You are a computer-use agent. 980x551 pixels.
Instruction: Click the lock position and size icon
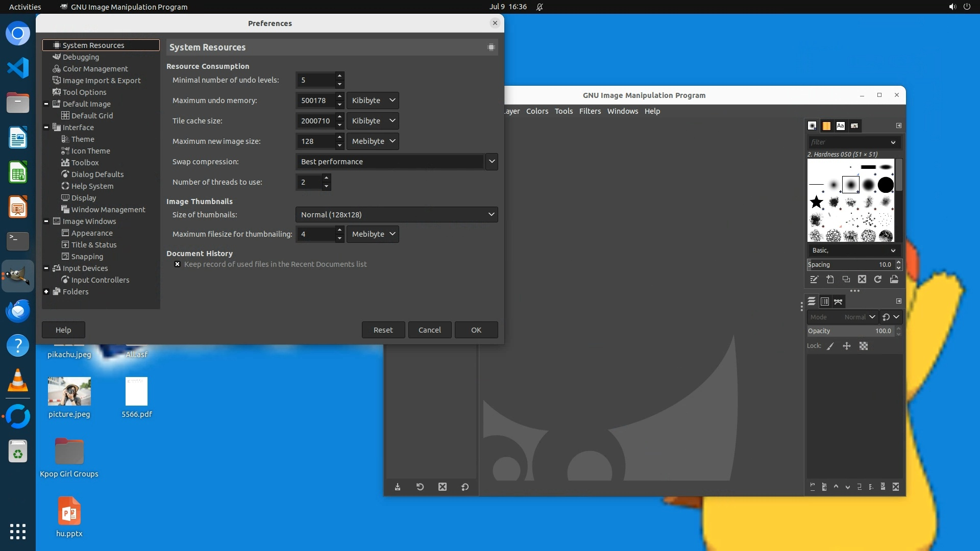847,346
